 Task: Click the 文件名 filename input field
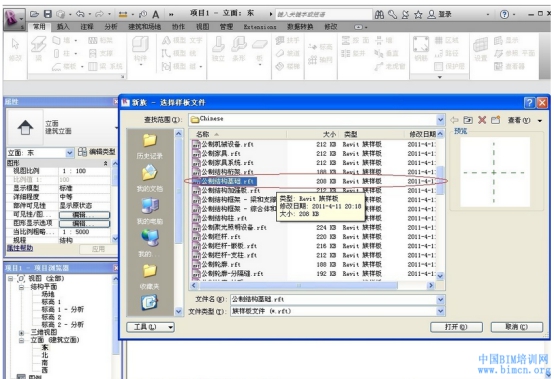click(x=334, y=300)
